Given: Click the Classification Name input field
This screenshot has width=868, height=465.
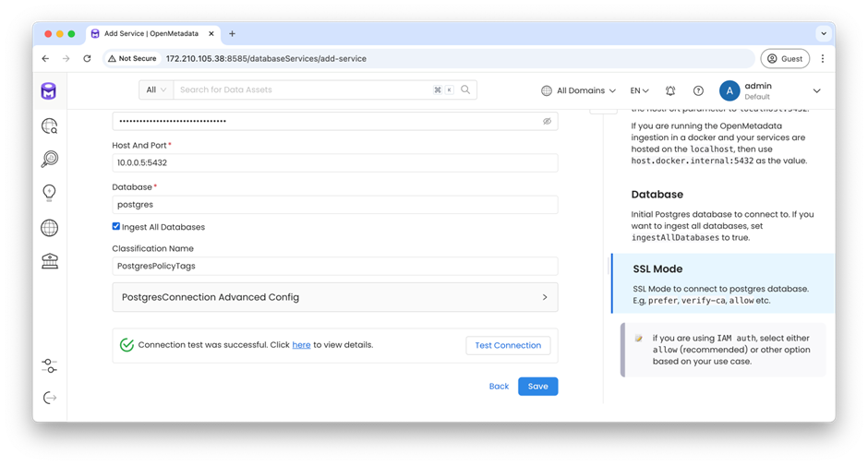Looking at the screenshot, I should pyautogui.click(x=335, y=266).
